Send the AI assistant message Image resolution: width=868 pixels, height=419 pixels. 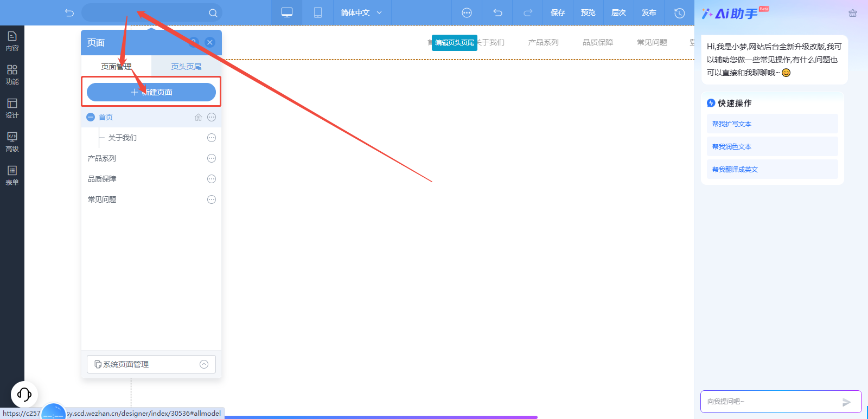click(x=846, y=402)
